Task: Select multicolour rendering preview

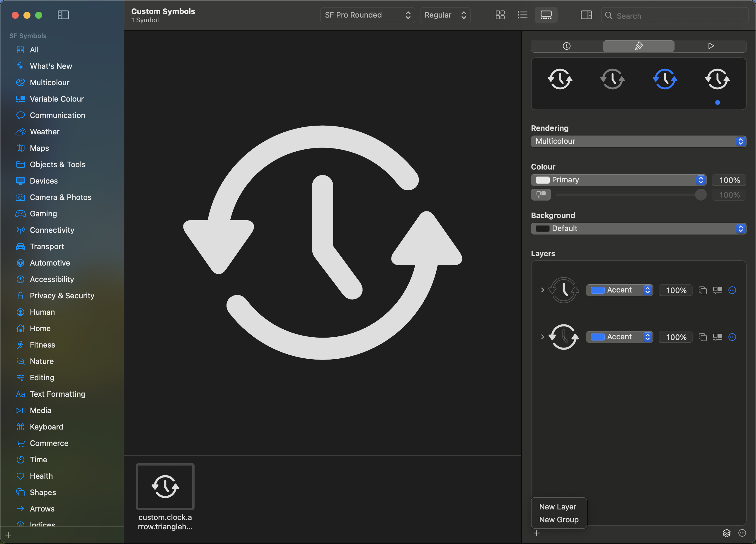Action: coord(717,79)
